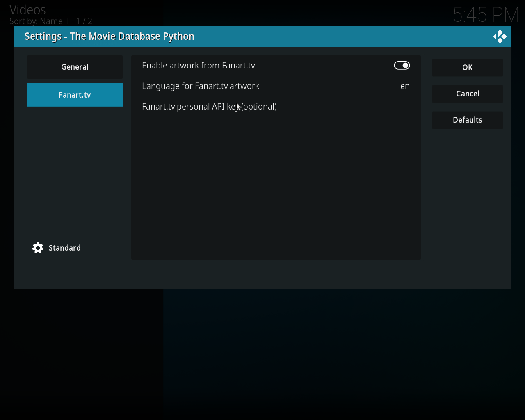The height and width of the screenshot is (420, 525).
Task: Click the settings level gear icon
Action: [38, 248]
